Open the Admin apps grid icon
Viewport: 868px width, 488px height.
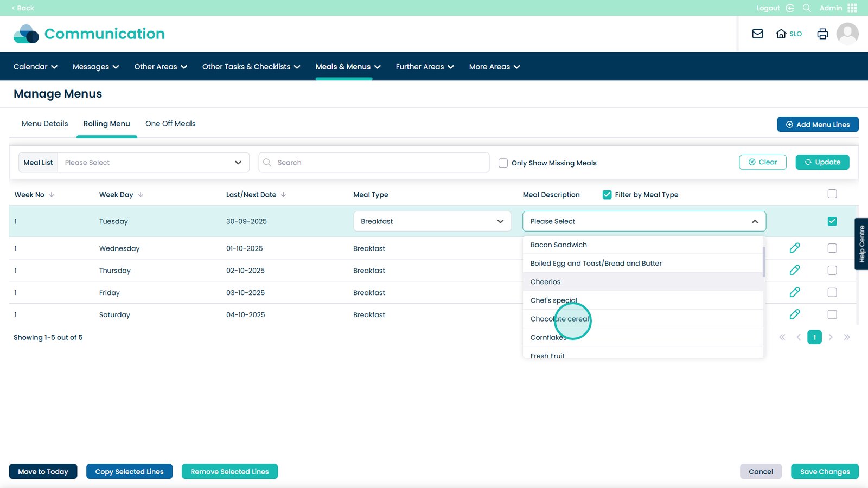point(852,8)
